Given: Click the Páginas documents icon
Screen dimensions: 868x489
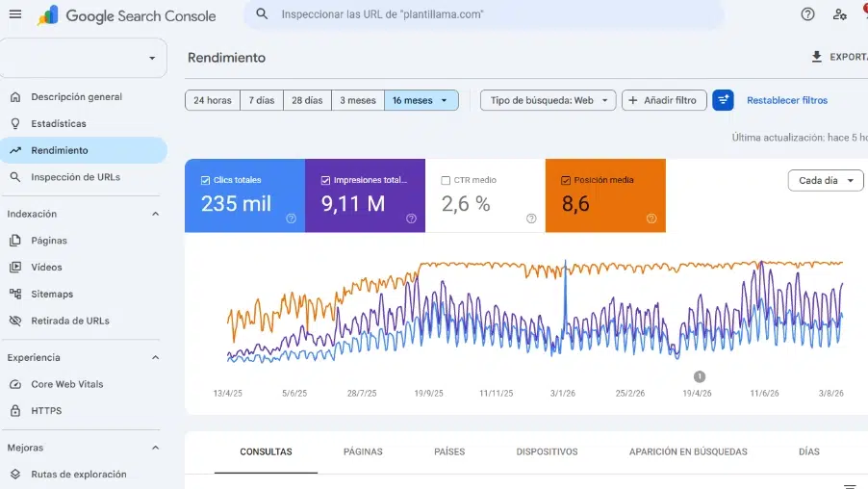Looking at the screenshot, I should tap(15, 241).
